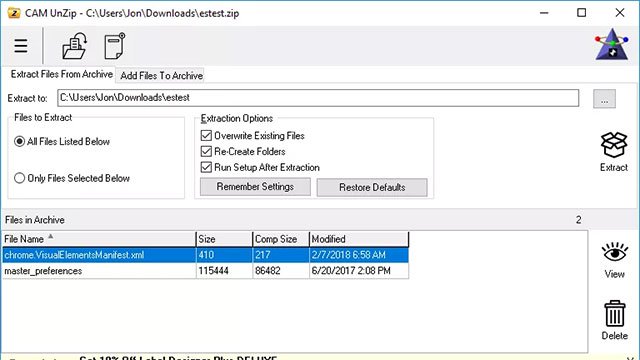Click modified date 2/7/2018 6:58 AM
Viewport: 640px width, 360px height.
(349, 255)
